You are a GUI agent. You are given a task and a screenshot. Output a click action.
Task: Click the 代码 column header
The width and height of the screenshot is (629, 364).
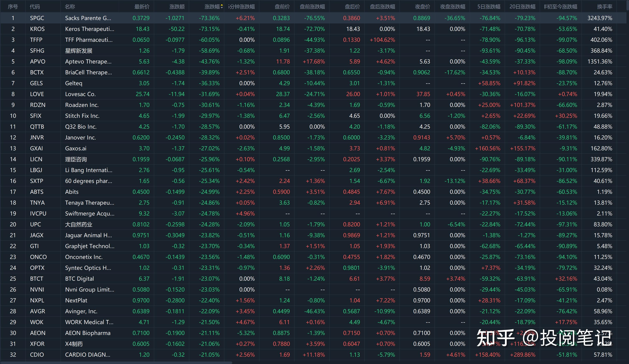[35, 7]
